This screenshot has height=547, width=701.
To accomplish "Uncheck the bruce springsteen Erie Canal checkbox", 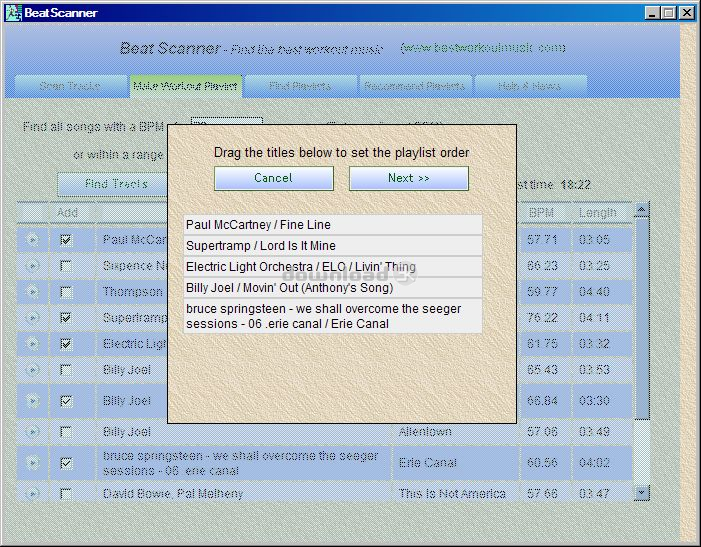I will point(66,463).
